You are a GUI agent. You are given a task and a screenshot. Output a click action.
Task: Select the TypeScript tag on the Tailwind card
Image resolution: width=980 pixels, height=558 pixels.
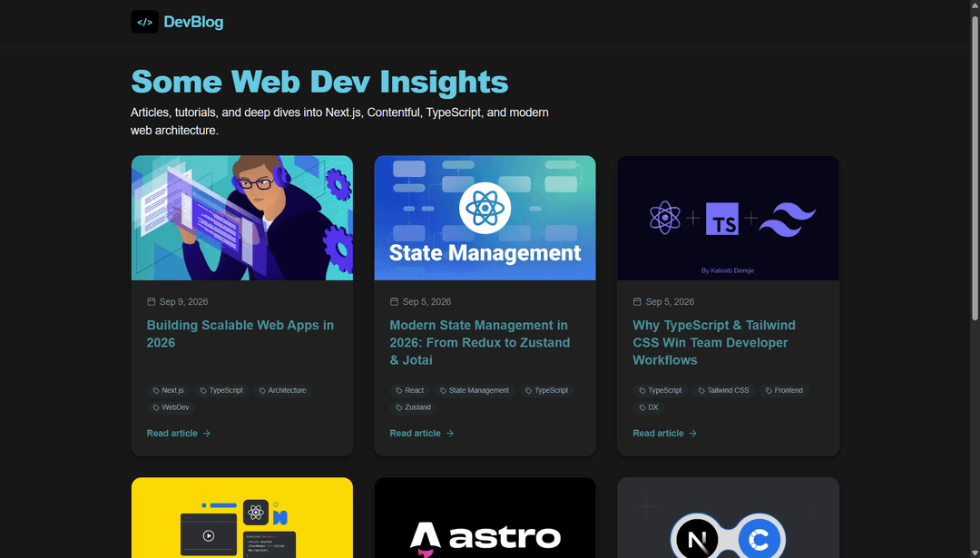click(661, 390)
